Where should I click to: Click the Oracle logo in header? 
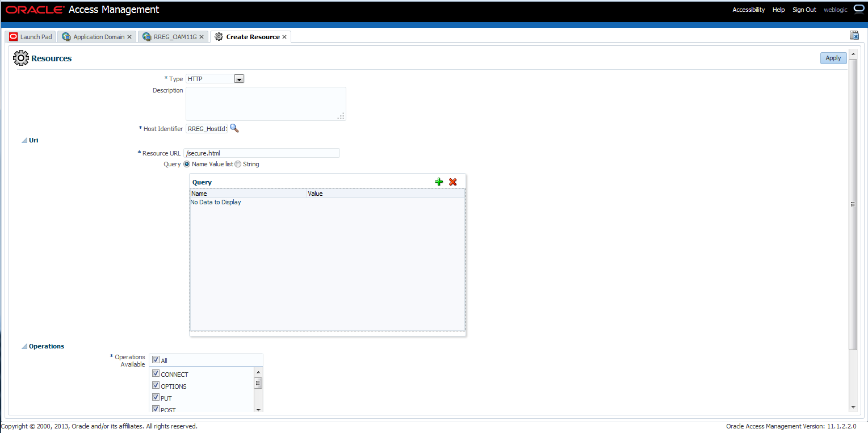[x=34, y=10]
